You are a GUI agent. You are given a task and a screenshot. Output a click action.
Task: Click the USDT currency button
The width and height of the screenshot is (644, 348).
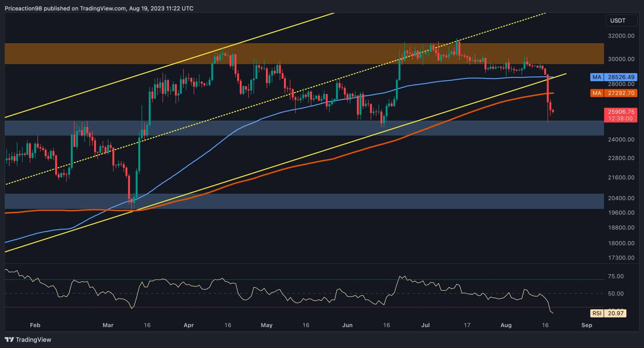(621, 21)
